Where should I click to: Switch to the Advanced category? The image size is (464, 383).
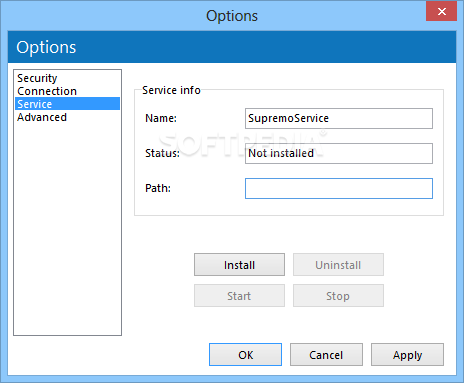(67, 117)
